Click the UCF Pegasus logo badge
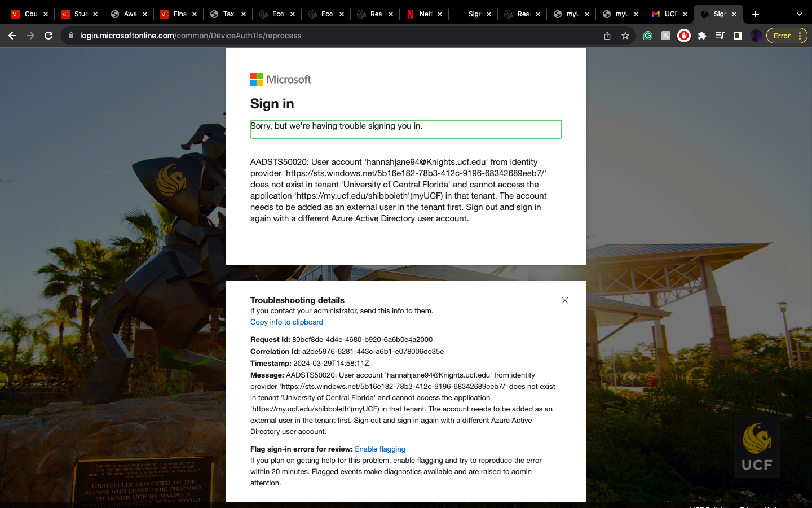This screenshot has height=508, width=812. coord(757,446)
